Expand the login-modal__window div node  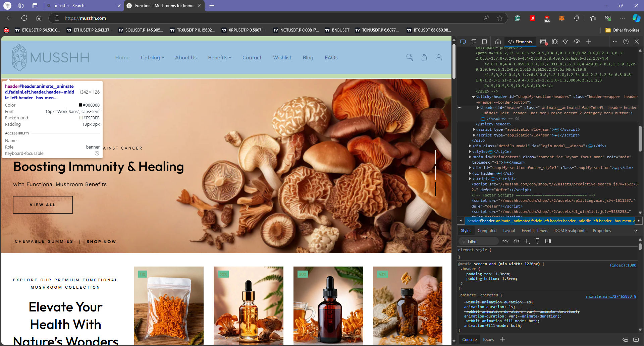(470, 146)
